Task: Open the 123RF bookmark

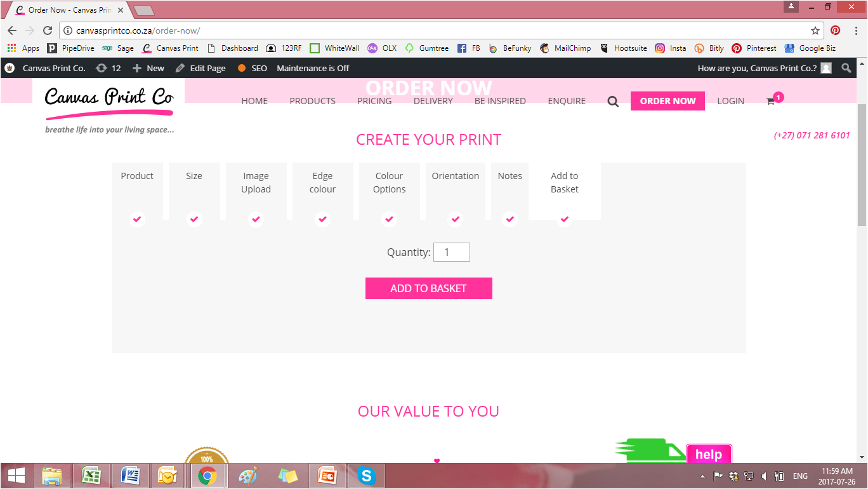Action: point(284,48)
